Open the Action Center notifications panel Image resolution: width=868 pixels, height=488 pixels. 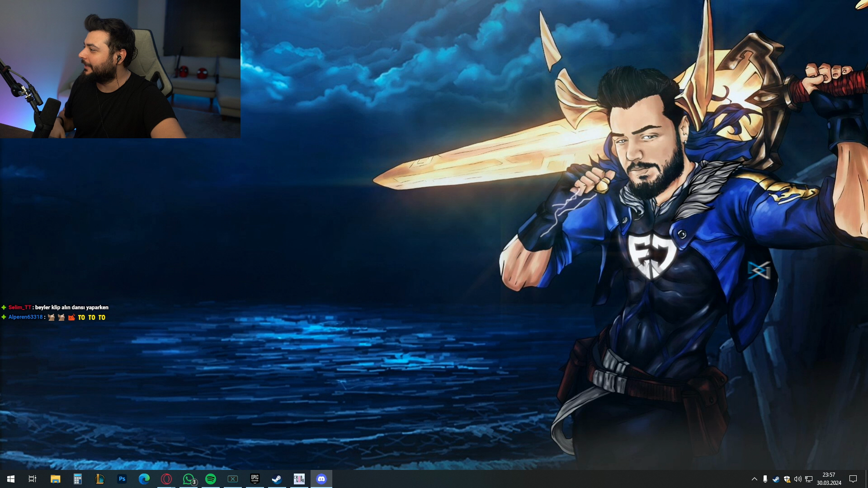853,479
